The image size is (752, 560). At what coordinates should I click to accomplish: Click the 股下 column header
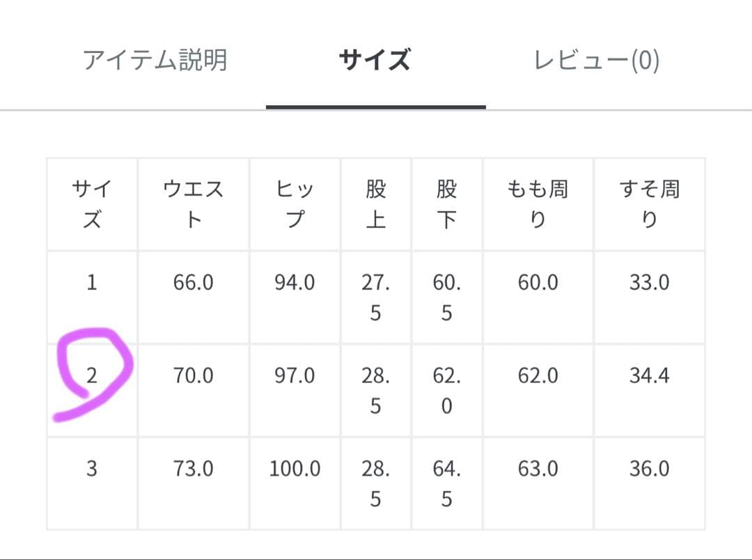coord(446,203)
